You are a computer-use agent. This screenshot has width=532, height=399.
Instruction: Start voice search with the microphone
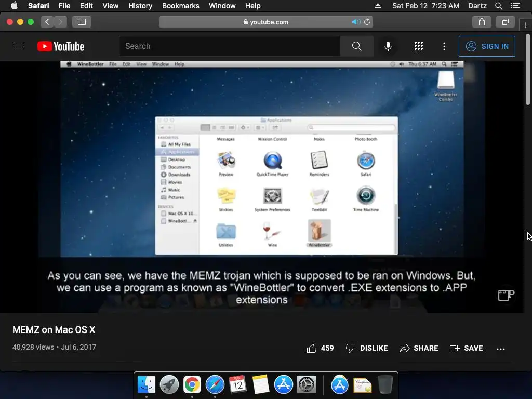[388, 46]
